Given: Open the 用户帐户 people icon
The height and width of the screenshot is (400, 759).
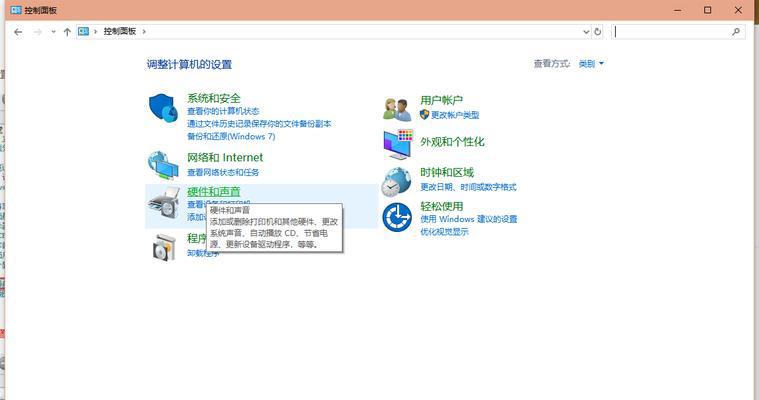Looking at the screenshot, I should pos(397,108).
